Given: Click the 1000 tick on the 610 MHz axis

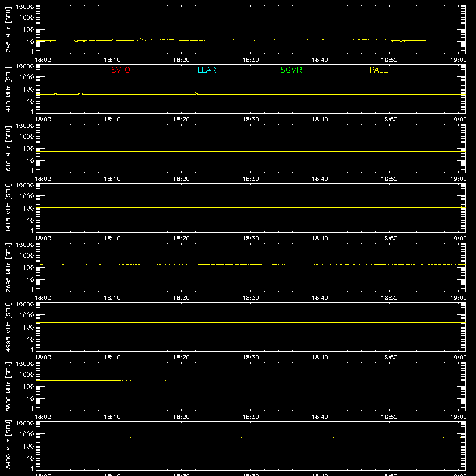Looking at the screenshot, I should pyautogui.click(x=27, y=137).
